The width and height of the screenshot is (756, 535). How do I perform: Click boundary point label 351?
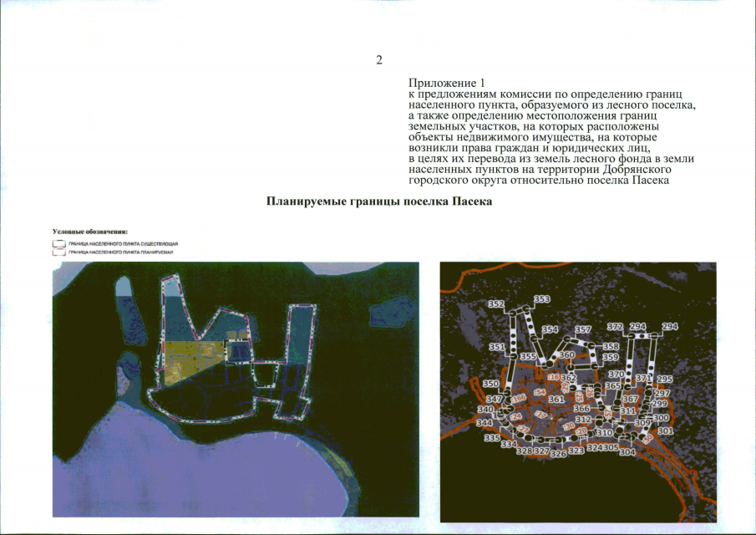(497, 347)
